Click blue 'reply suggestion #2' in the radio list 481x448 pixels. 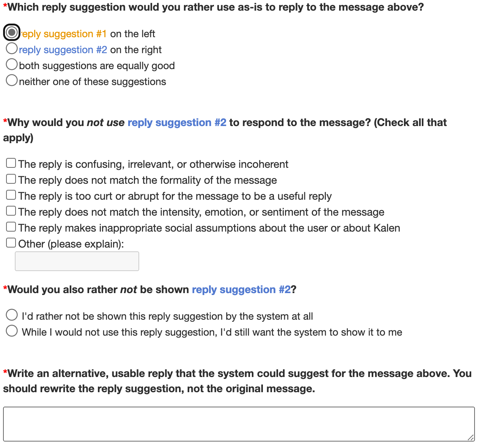tap(63, 50)
